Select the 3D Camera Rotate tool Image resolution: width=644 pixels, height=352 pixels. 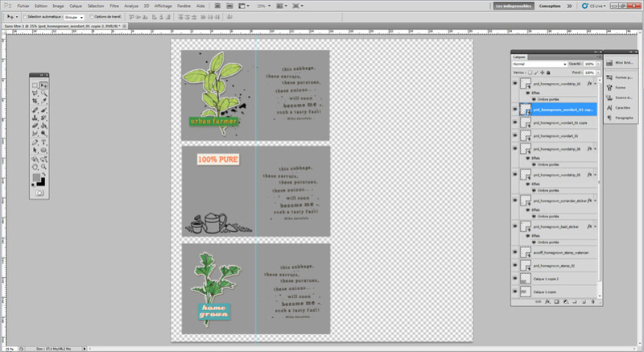(43, 159)
